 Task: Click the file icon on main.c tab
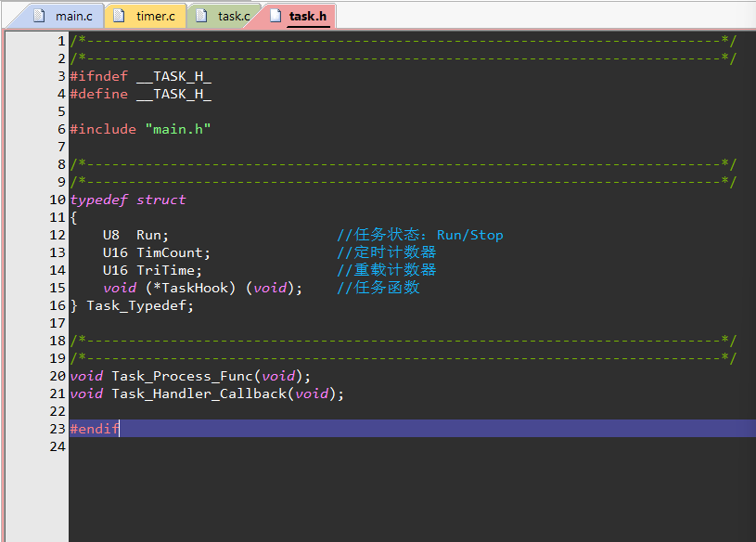[x=39, y=16]
